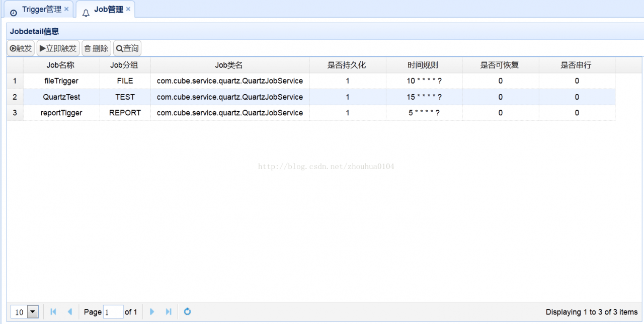Screen dimensions: 644x324
Task: Click the 立即触发 button
Action: (57, 48)
